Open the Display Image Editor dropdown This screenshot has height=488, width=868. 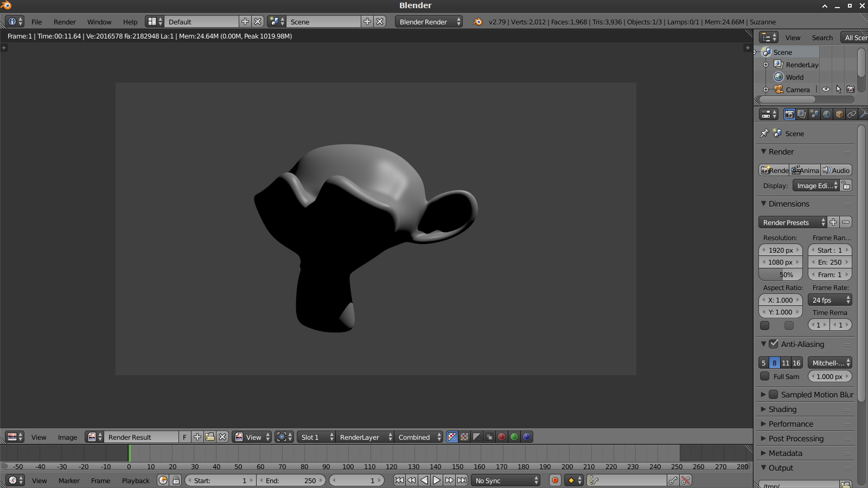click(x=816, y=185)
